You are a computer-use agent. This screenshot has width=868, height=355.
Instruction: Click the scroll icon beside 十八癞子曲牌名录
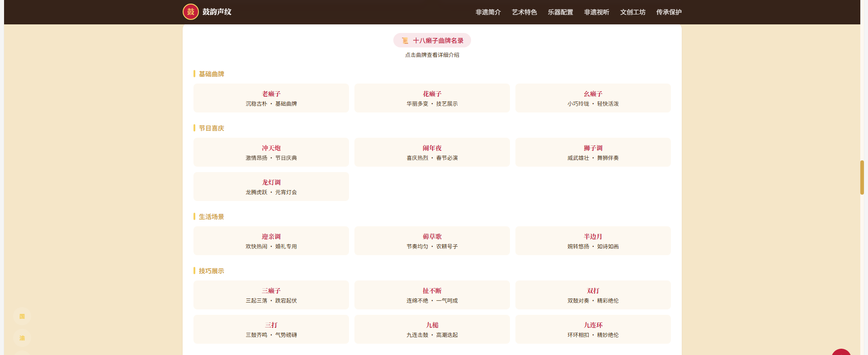coord(405,41)
